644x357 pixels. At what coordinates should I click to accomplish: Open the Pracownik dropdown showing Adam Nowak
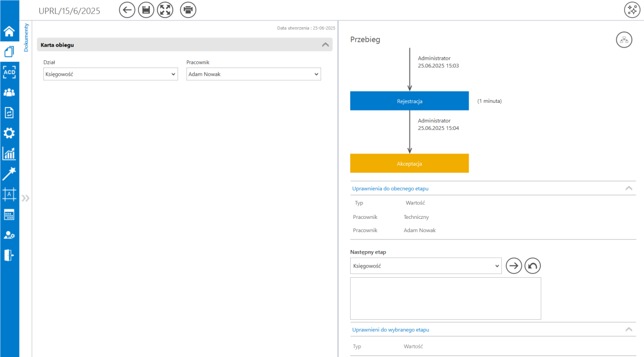click(x=254, y=74)
